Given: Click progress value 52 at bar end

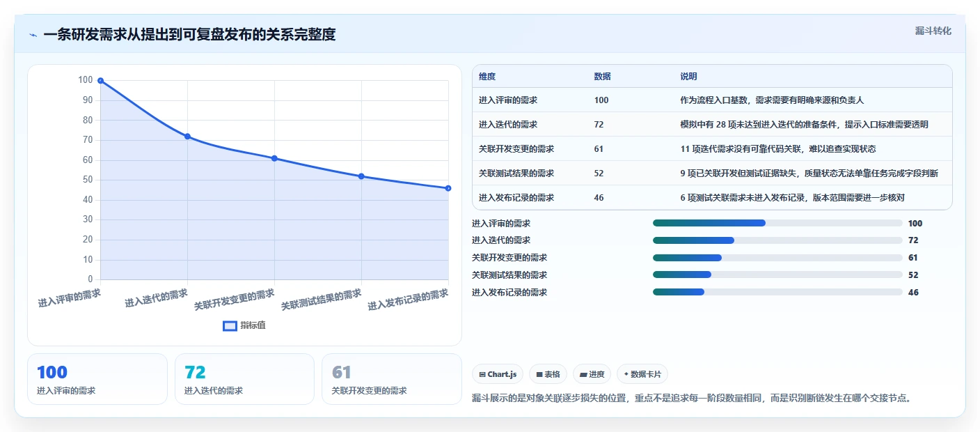Looking at the screenshot, I should (x=913, y=275).
